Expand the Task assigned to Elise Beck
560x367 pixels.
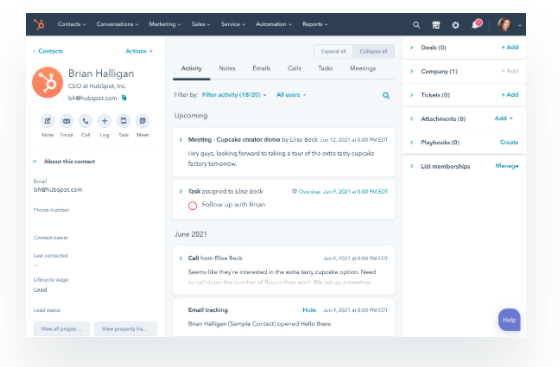click(181, 192)
